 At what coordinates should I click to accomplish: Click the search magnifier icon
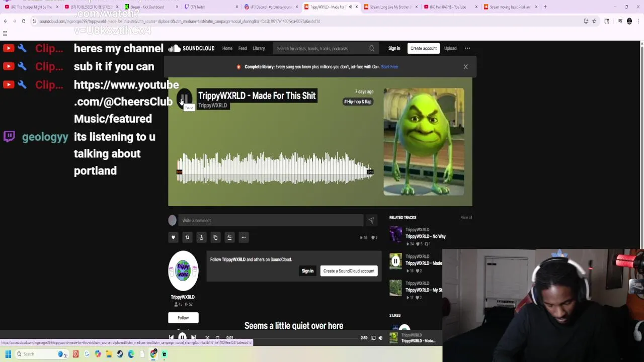[372, 49]
